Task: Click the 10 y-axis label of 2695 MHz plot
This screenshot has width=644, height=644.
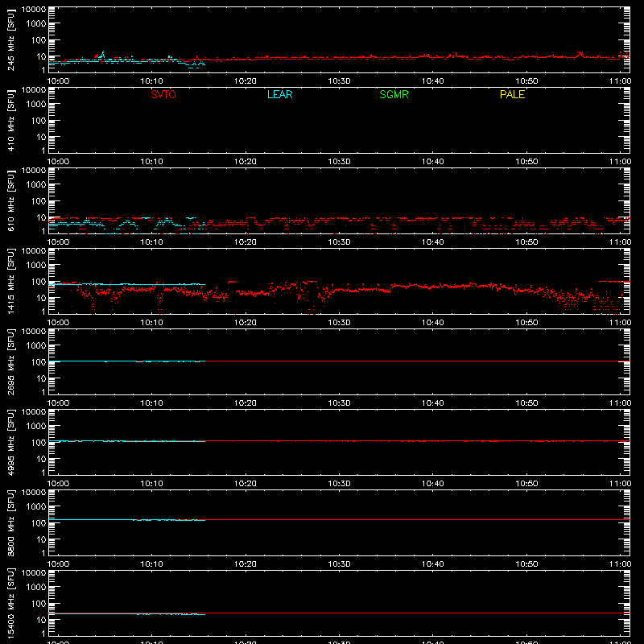Action: tap(41, 378)
